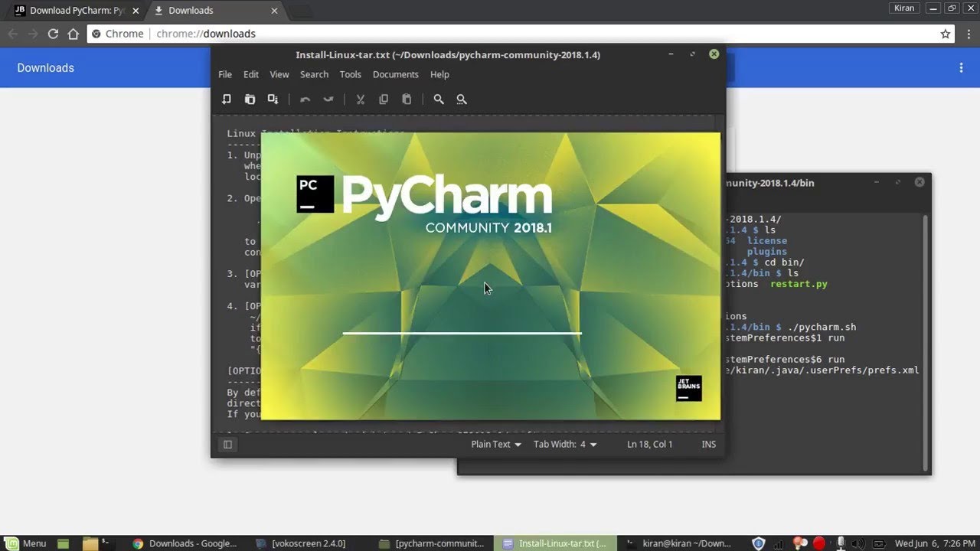The image size is (980, 551).
Task: Click red record icon in system tray
Action: click(x=819, y=543)
